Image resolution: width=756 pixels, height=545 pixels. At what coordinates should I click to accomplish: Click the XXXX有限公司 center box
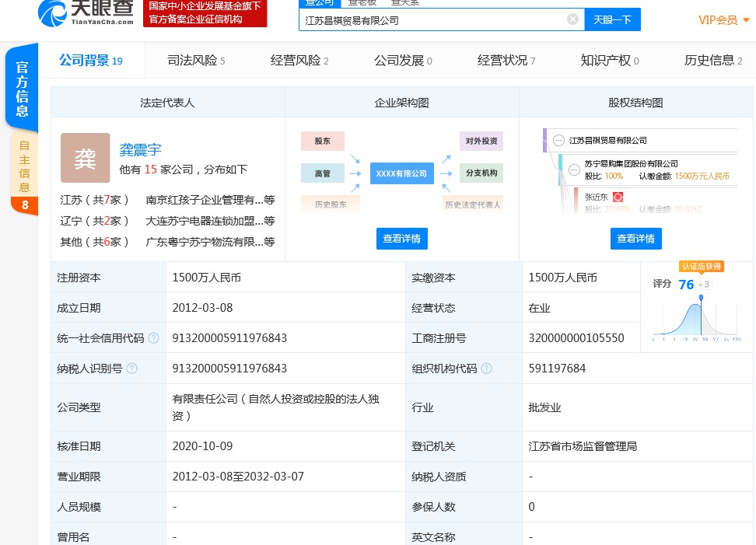point(401,173)
